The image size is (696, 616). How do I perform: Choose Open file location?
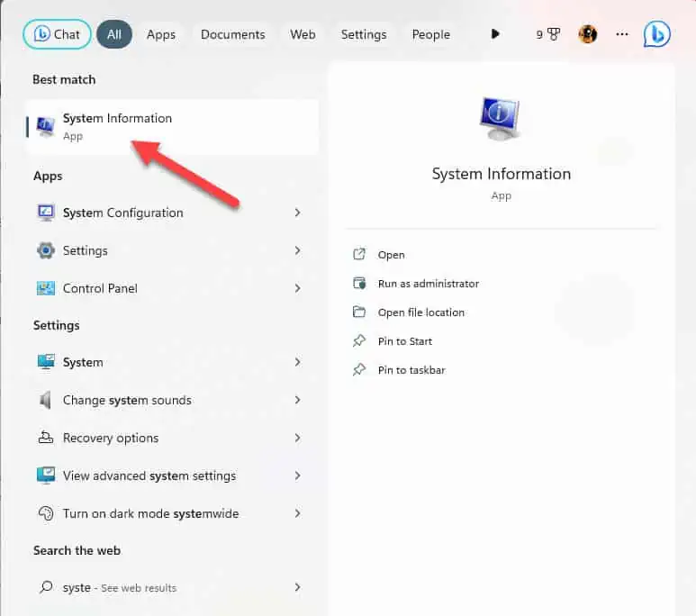tap(421, 313)
